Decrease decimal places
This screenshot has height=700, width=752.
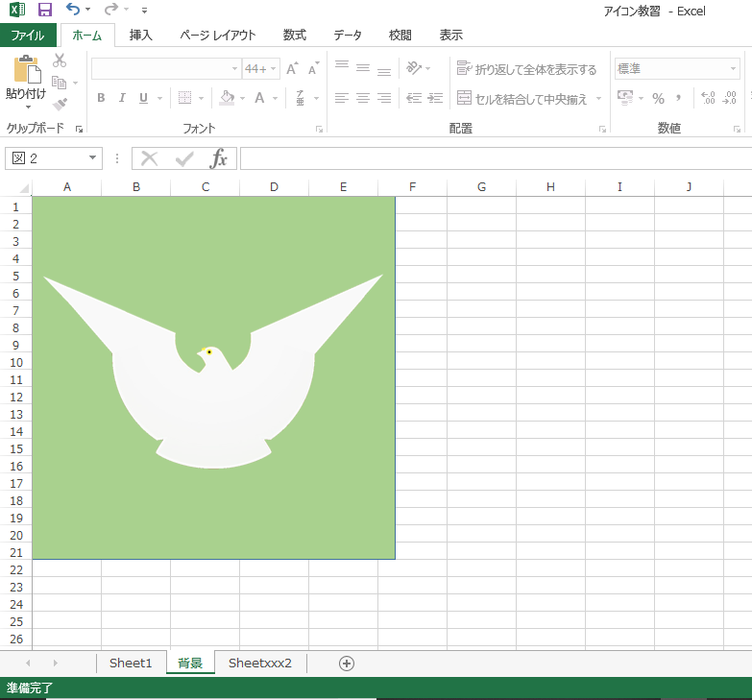(730, 98)
